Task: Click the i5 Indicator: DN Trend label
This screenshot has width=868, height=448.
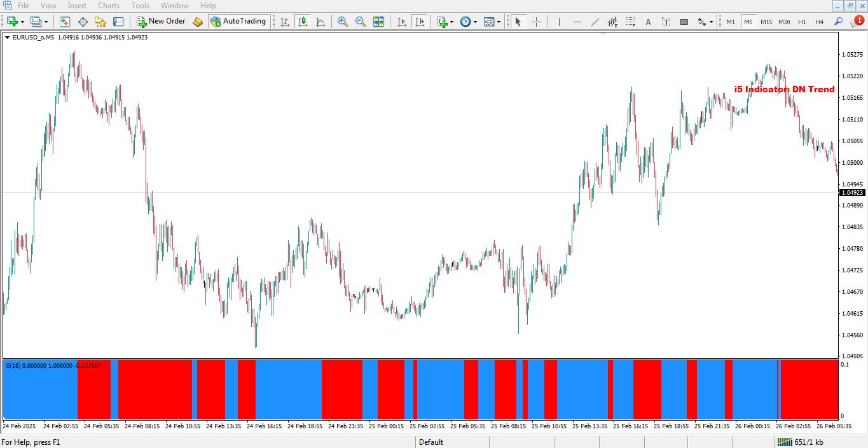Action: tap(784, 90)
